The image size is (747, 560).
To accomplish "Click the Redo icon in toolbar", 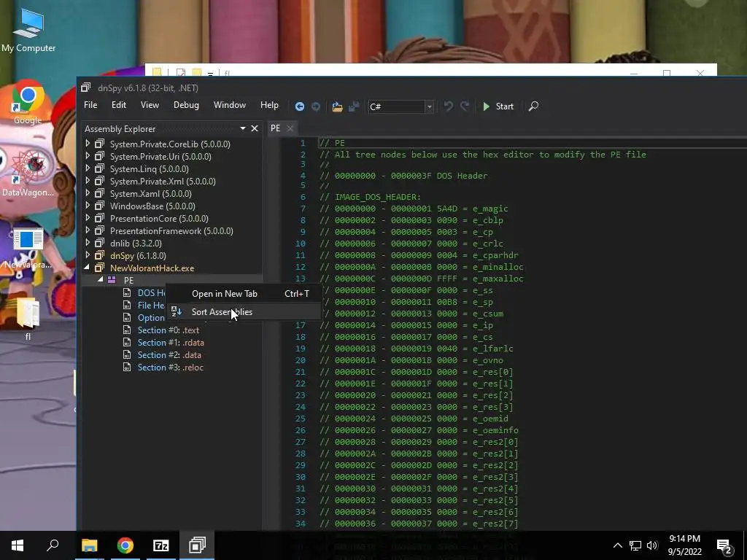I will (465, 106).
